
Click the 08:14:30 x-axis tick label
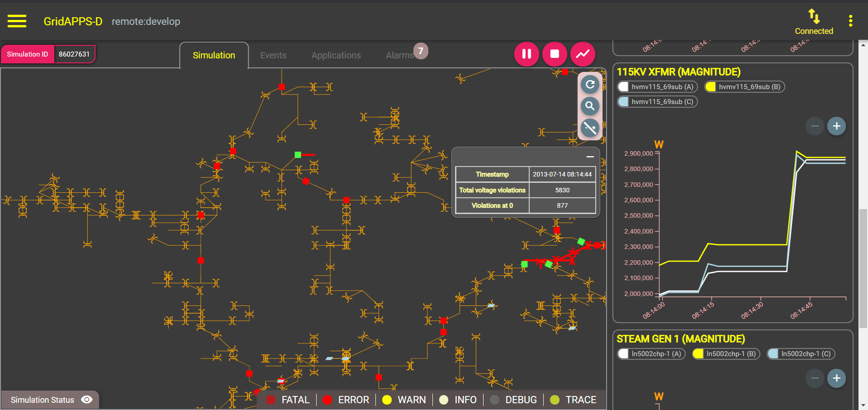pos(752,310)
